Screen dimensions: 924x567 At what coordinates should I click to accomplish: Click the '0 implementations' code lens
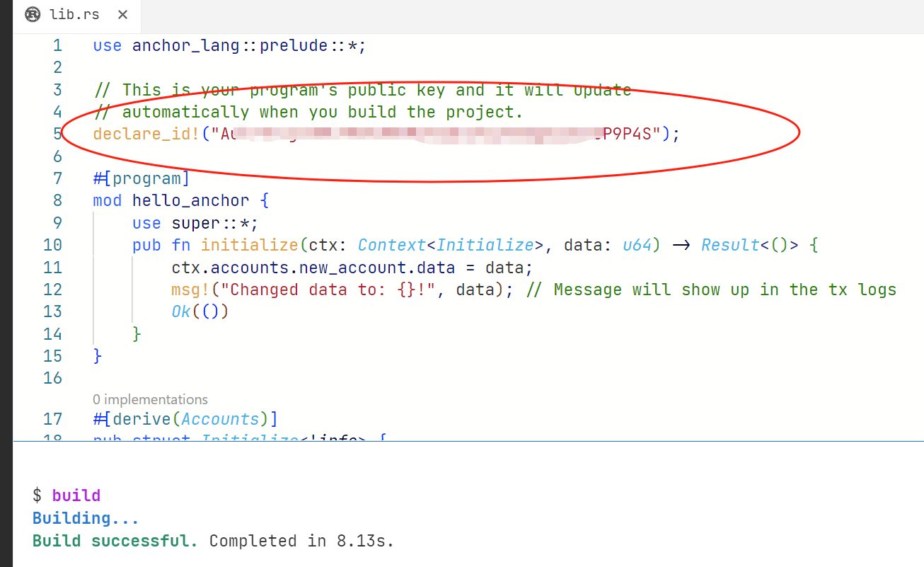(x=151, y=399)
